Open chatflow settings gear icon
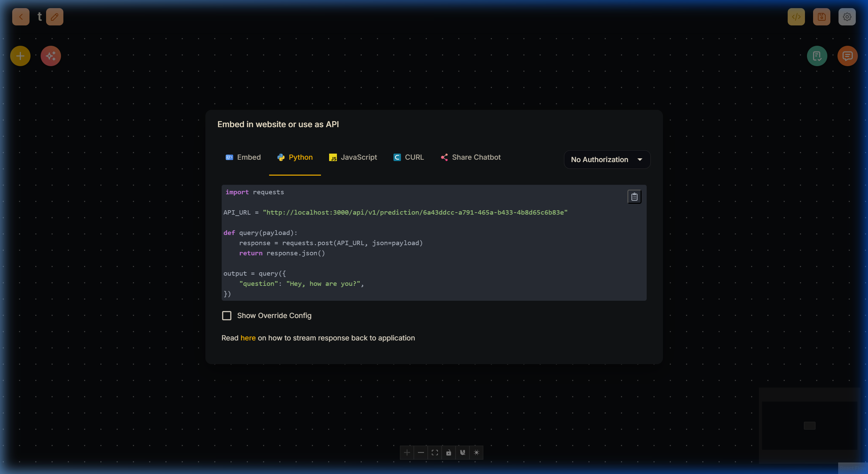The height and width of the screenshot is (474, 868). click(x=847, y=17)
